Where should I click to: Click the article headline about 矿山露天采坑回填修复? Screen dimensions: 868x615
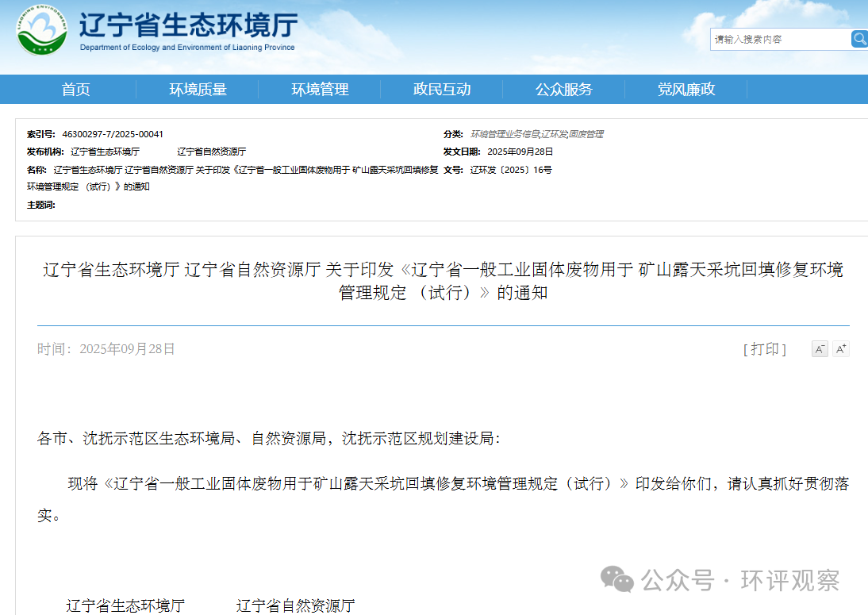(443, 281)
